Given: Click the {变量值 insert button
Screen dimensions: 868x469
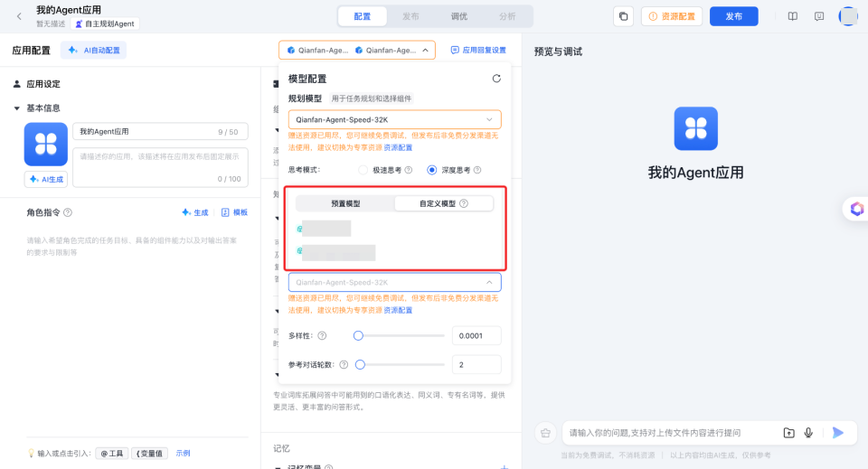Looking at the screenshot, I should (x=149, y=454).
